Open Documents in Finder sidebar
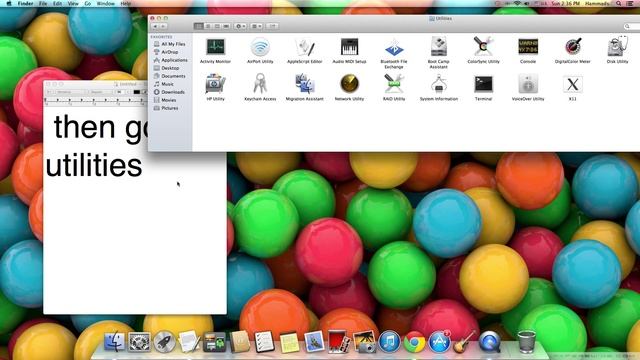This screenshot has height=360, width=640. click(170, 76)
